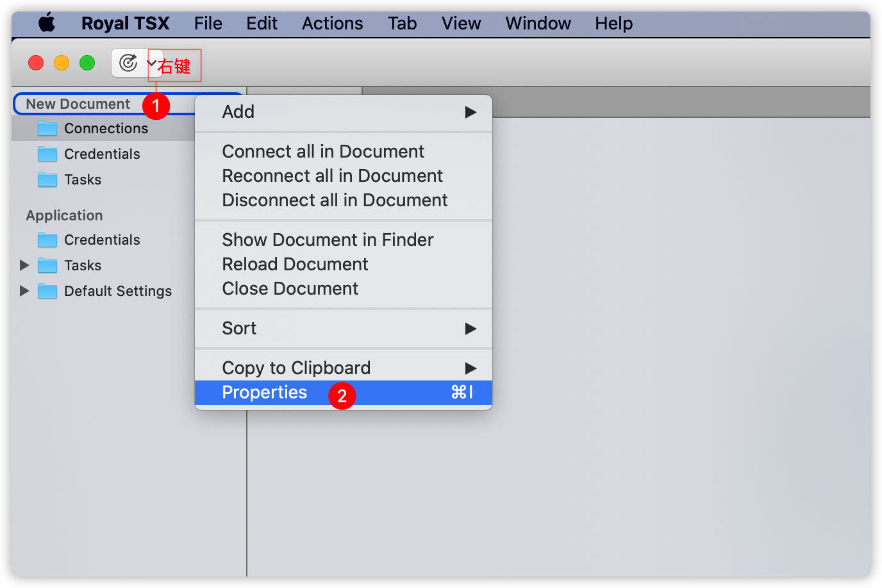The height and width of the screenshot is (588, 882).
Task: Open the View menu
Action: (x=461, y=24)
